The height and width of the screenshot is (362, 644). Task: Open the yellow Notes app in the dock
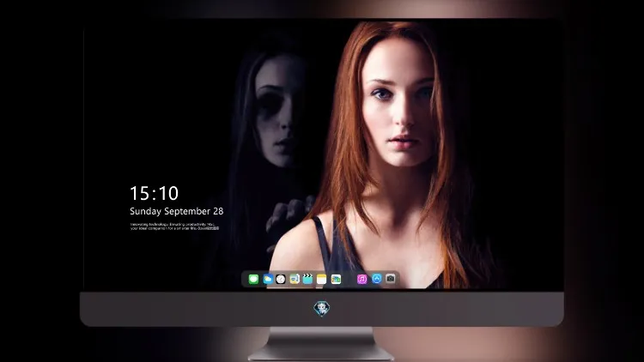click(322, 280)
